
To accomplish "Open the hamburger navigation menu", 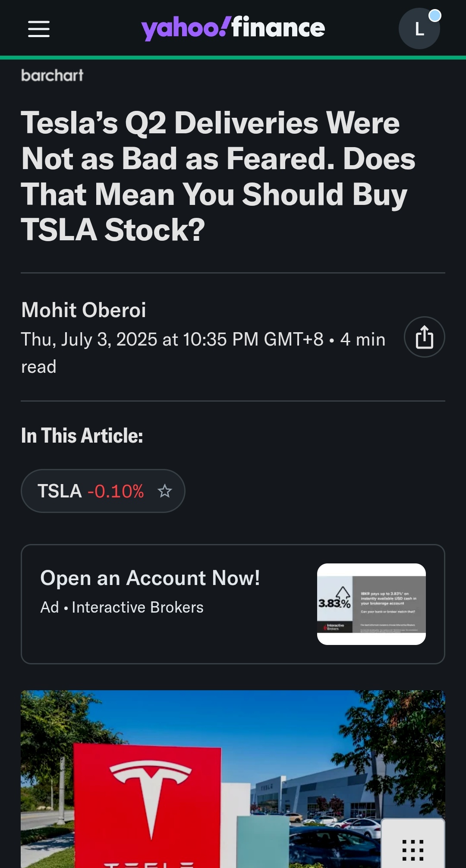I will point(39,29).
